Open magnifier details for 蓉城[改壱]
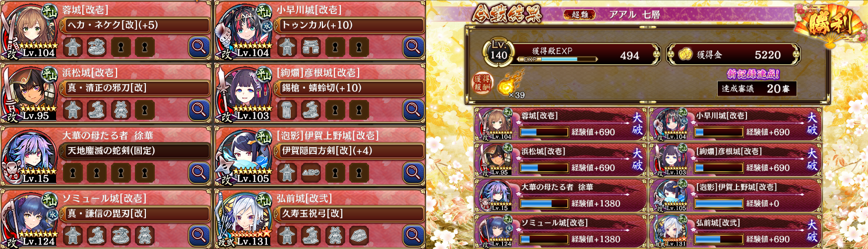868x249 pixels. coord(199,47)
